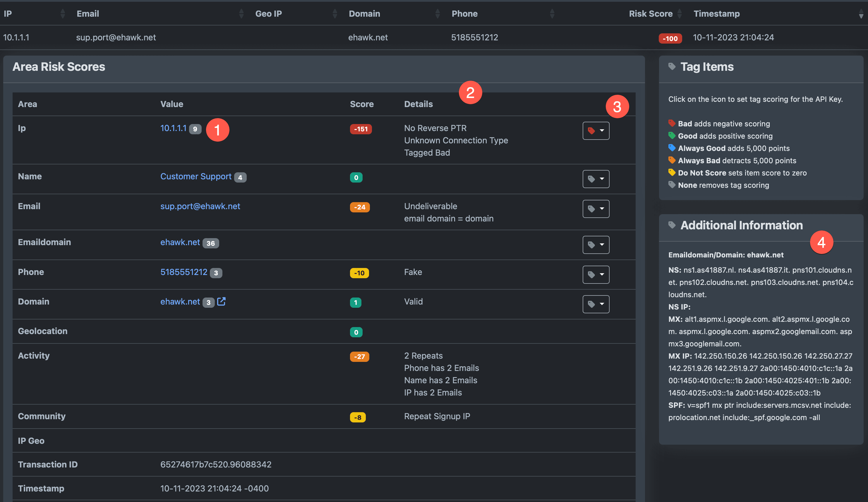Image resolution: width=868 pixels, height=502 pixels.
Task: Click the 'Repeat Signup IP' detail text
Action: (x=437, y=416)
